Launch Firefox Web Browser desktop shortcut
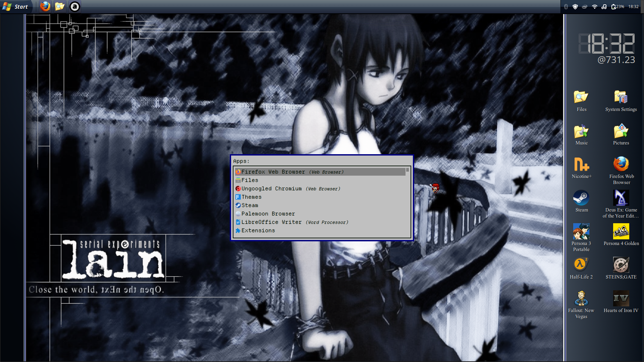Screen dimensions: 644x362 621,171
